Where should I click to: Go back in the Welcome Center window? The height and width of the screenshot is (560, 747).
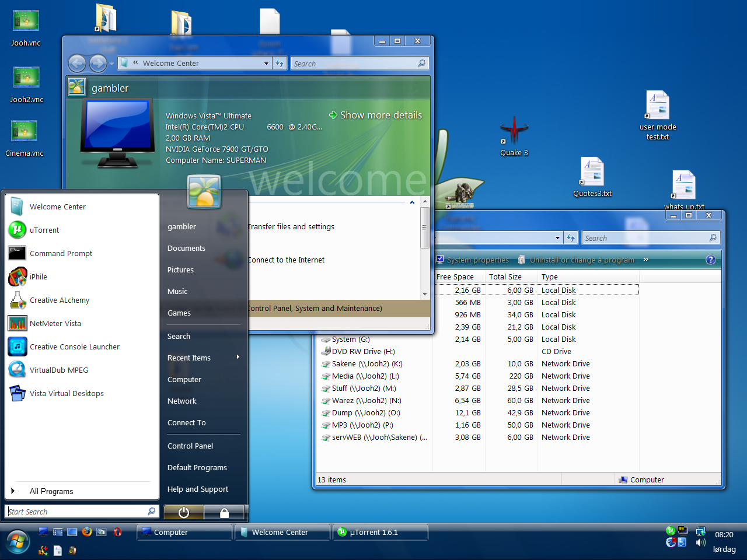pos(77,63)
